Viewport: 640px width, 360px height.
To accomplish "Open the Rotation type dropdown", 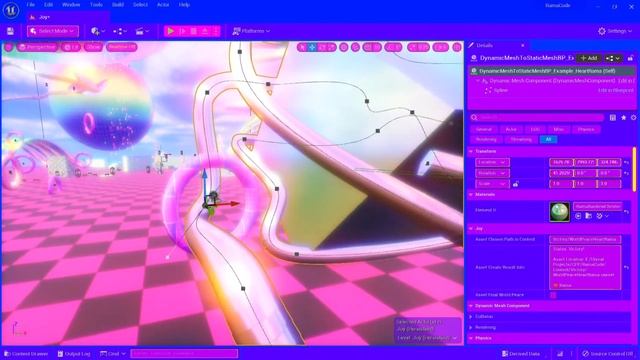I will coord(492,173).
